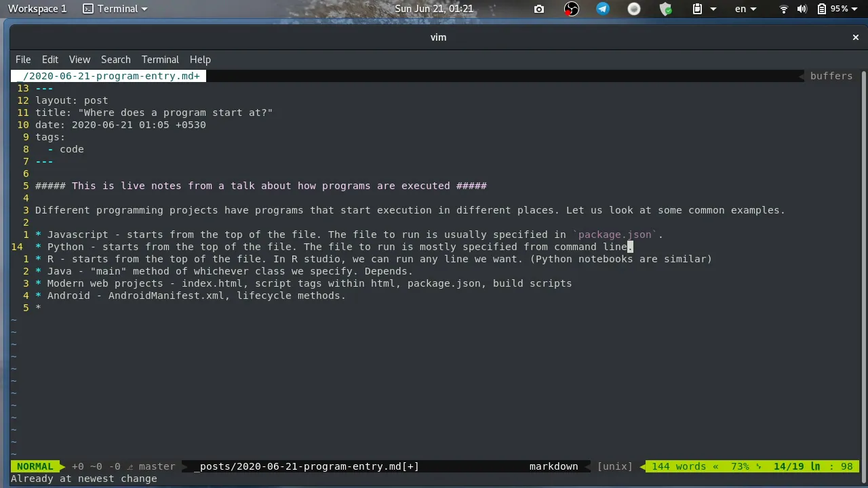Click the '144 words' status entry
The width and height of the screenshot is (868, 488).
[x=679, y=466]
